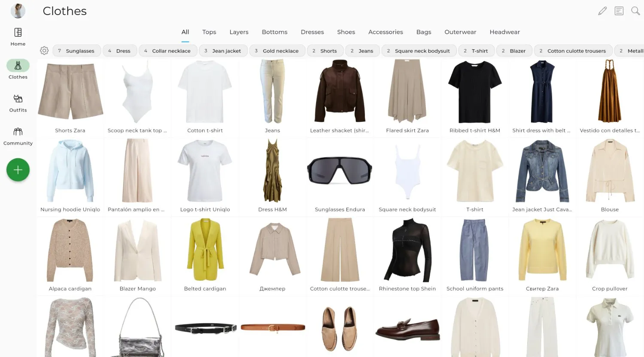The height and width of the screenshot is (357, 644).
Task: Open the Свитер Zara yellow sweater
Action: point(542,256)
